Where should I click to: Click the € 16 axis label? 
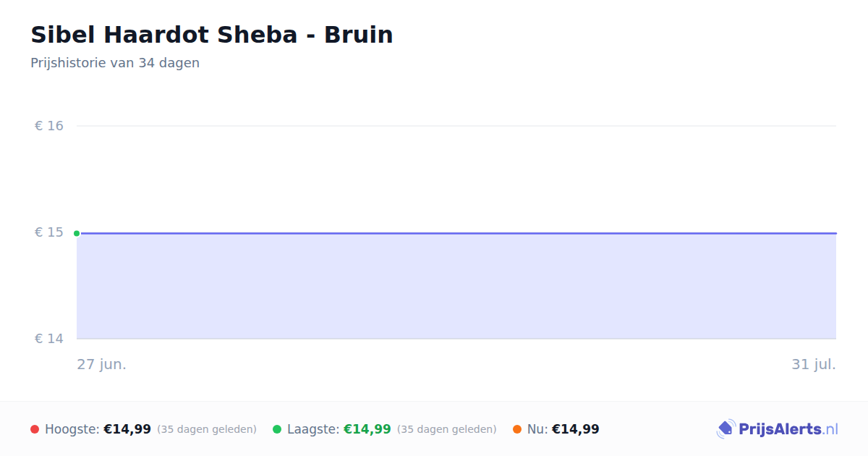[49, 126]
